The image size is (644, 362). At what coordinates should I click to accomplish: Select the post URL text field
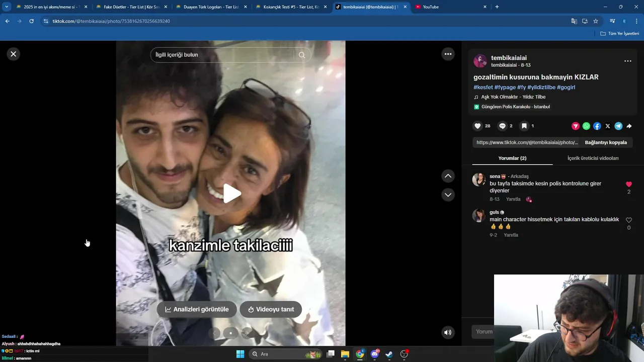pyautogui.click(x=527, y=143)
